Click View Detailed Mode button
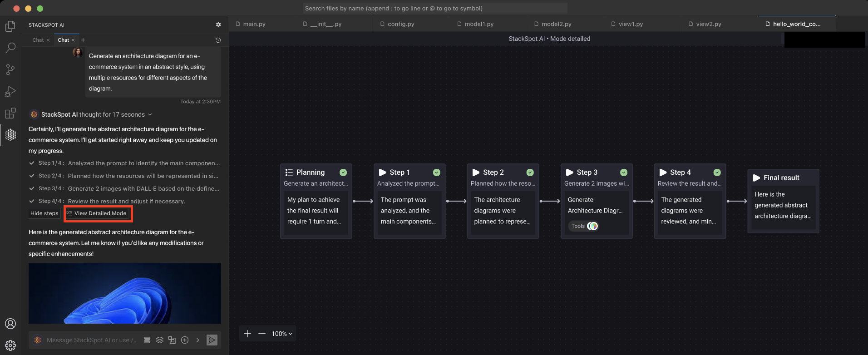This screenshot has height=355, width=868. (99, 213)
